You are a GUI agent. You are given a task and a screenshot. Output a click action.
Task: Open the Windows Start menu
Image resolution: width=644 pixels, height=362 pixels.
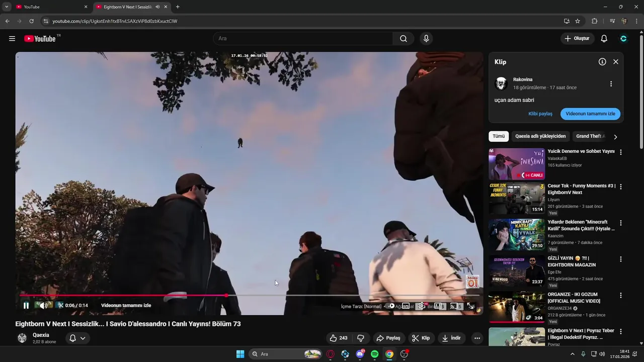pyautogui.click(x=240, y=354)
